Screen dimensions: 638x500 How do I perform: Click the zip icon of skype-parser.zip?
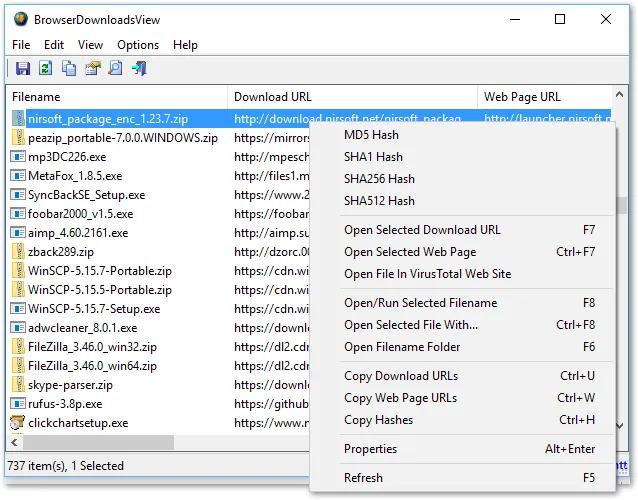tap(18, 384)
